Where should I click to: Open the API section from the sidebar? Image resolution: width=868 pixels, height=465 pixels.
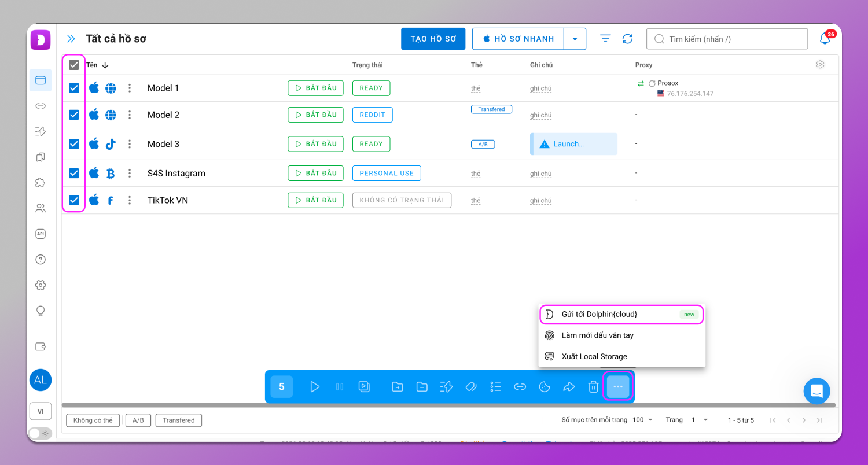40,234
